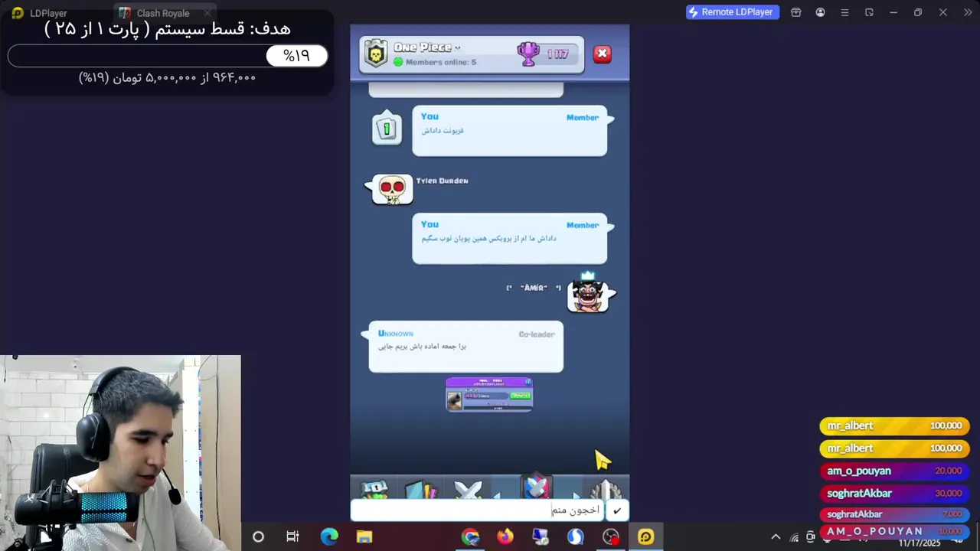This screenshot has height=551, width=980.
Task: Click the second You message bubble about Pouyan
Action: coord(509,239)
